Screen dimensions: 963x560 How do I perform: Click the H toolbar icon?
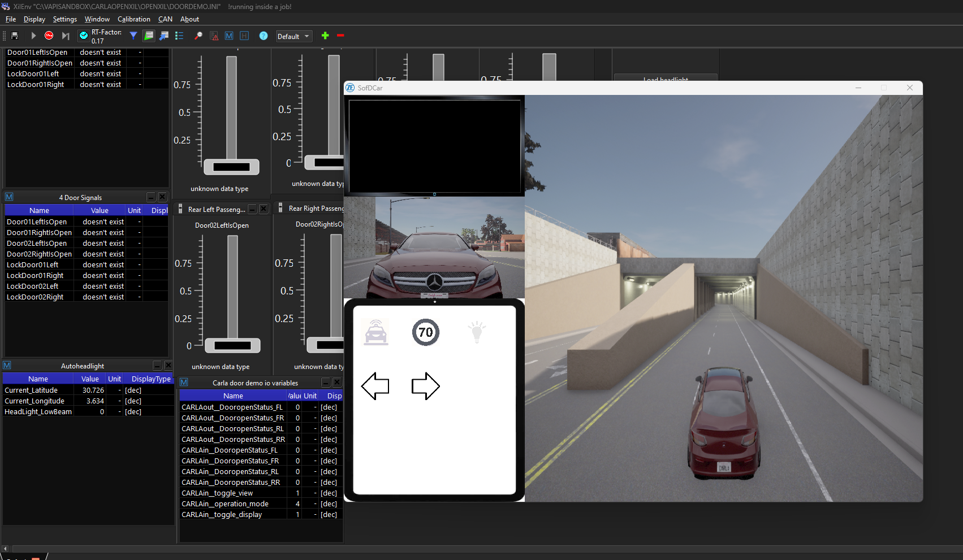[244, 36]
